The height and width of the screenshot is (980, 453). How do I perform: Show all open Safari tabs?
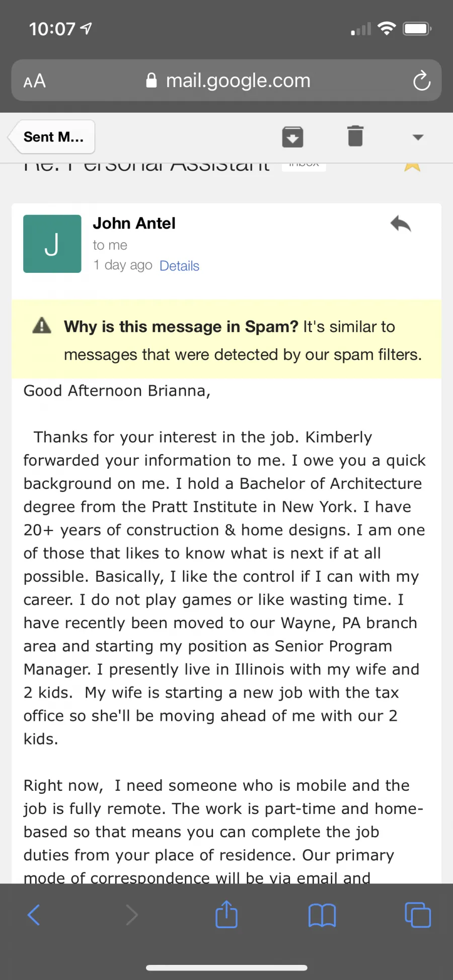[x=418, y=915]
